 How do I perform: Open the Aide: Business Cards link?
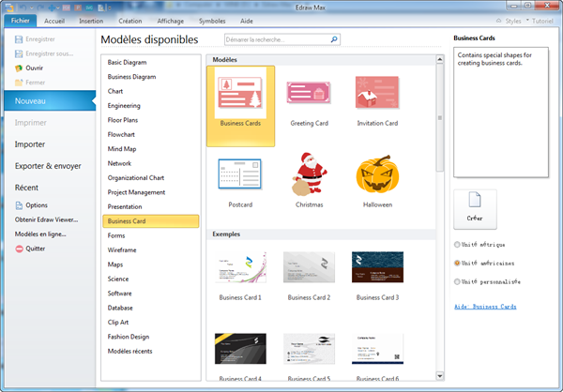click(484, 307)
